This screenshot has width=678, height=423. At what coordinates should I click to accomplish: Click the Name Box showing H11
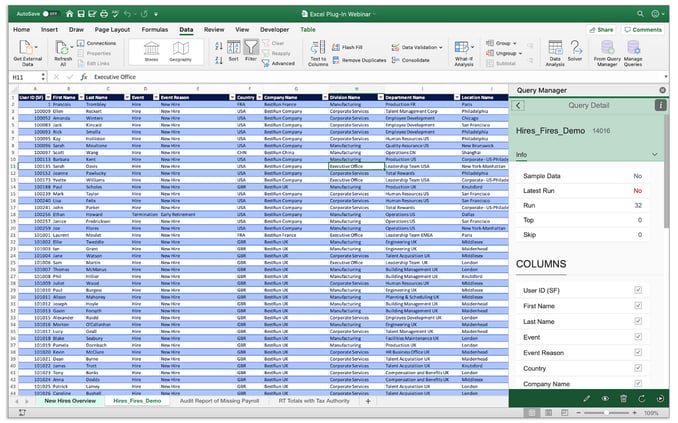[x=26, y=77]
